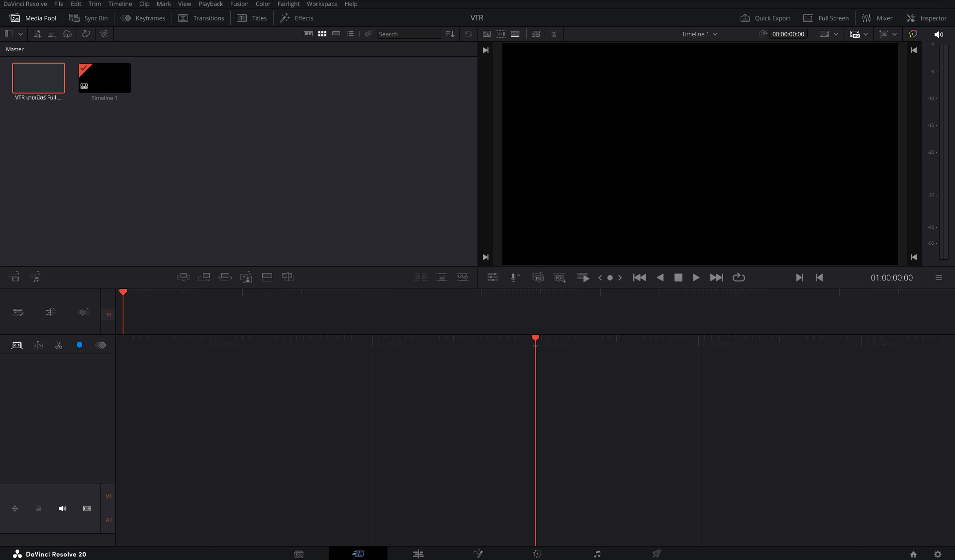The height and width of the screenshot is (560, 955).
Task: Toggle the track lock icon
Action: [39, 508]
